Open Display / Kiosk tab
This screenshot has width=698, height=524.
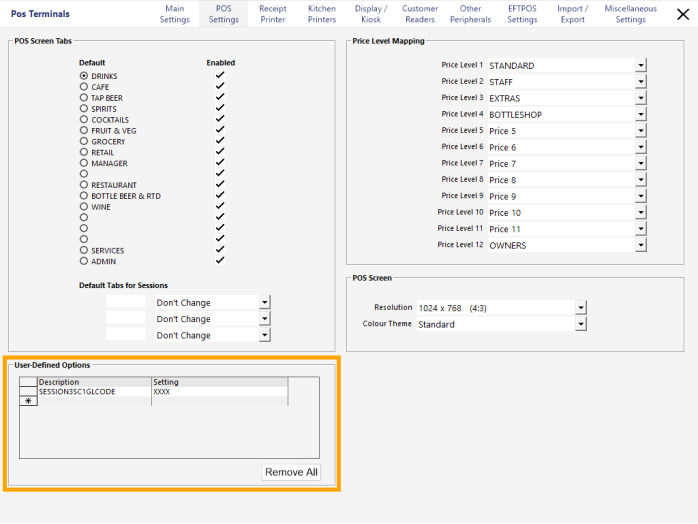click(x=371, y=14)
